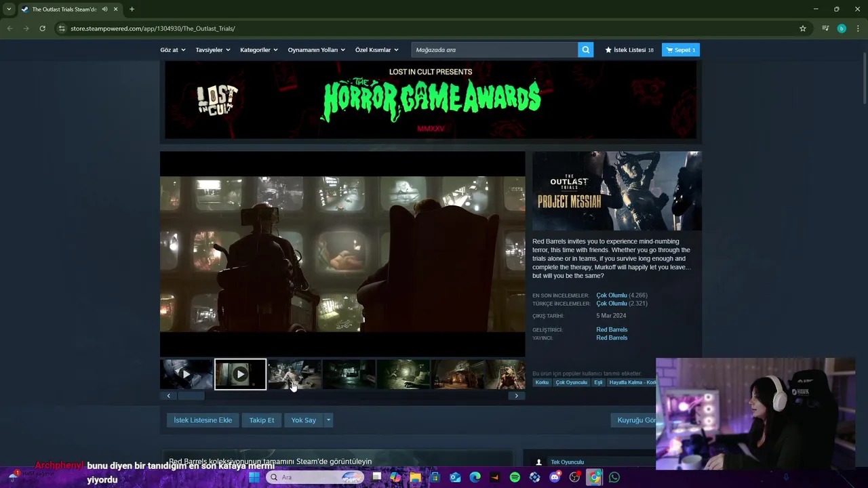Image resolution: width=868 pixels, height=488 pixels.
Task: Click the Hayatta Kalma tag
Action: (632, 382)
